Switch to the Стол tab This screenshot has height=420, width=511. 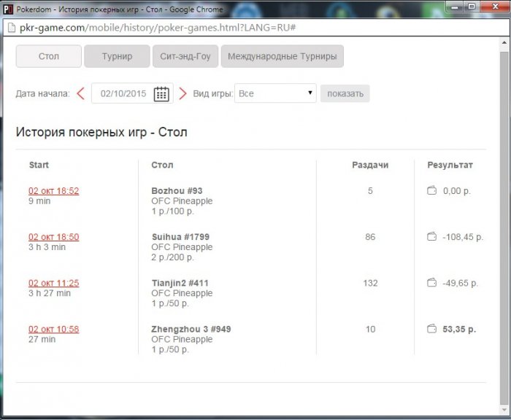pyautogui.click(x=49, y=56)
